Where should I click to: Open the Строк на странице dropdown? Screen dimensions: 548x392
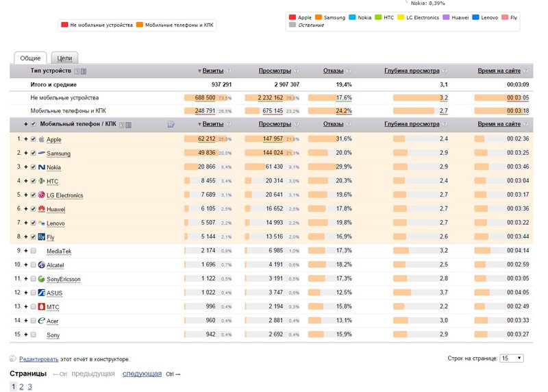[510, 358]
